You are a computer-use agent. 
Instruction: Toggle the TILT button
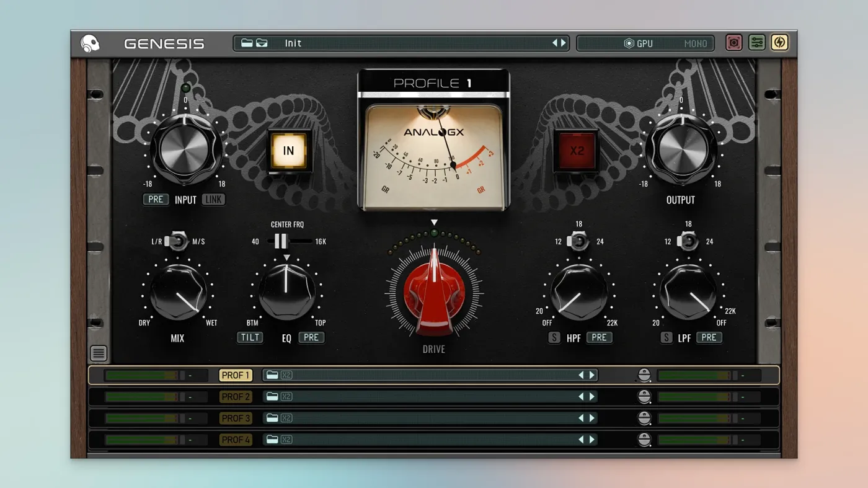pyautogui.click(x=250, y=337)
